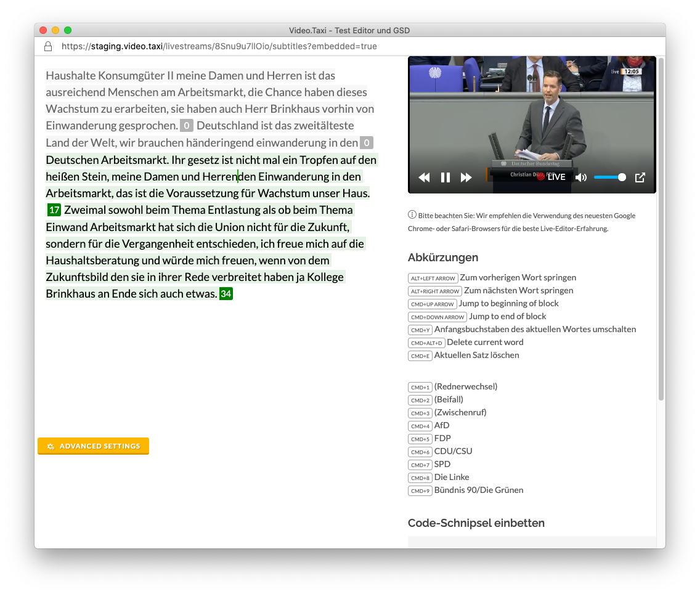
Task: Adjust the volume slider
Action: click(610, 177)
